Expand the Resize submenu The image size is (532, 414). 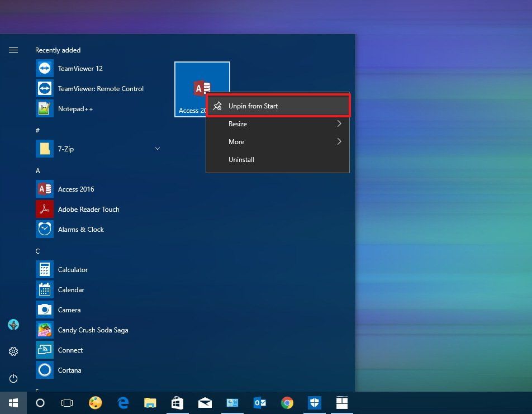278,123
